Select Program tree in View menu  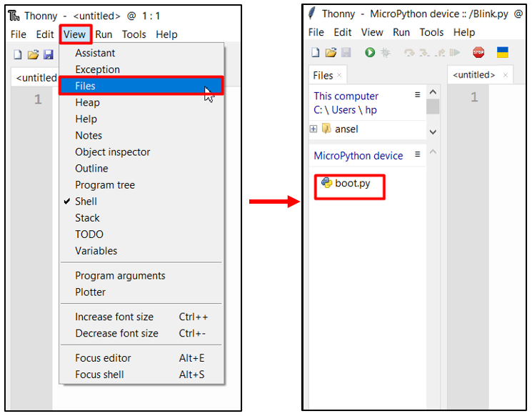click(141, 184)
